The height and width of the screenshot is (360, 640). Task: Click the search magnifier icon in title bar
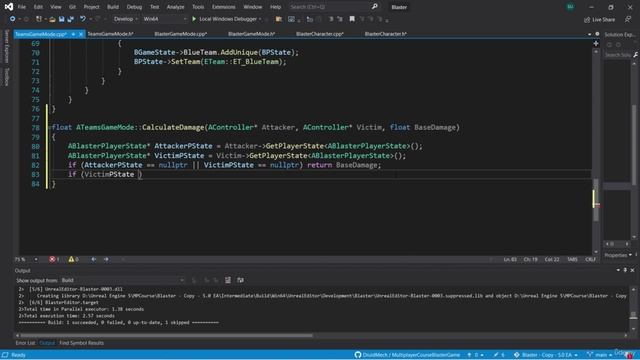coord(375,7)
